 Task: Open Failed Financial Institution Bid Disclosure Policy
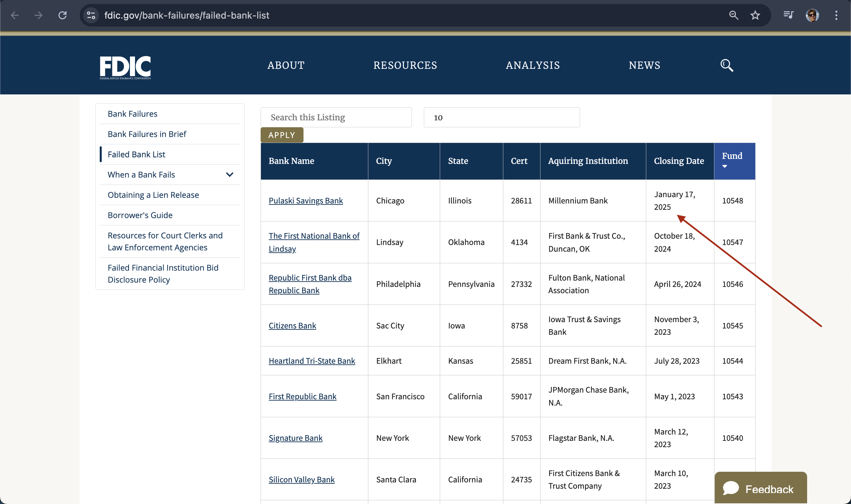click(163, 274)
